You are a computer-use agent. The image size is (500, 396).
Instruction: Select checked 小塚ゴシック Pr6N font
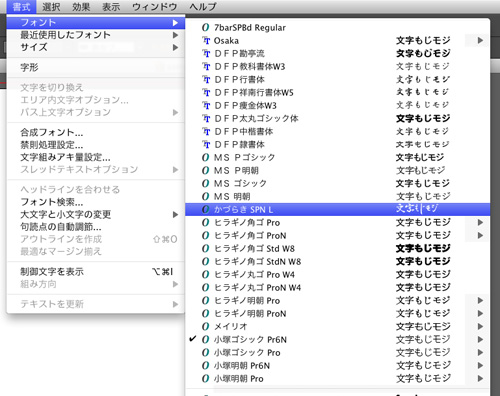(337, 339)
